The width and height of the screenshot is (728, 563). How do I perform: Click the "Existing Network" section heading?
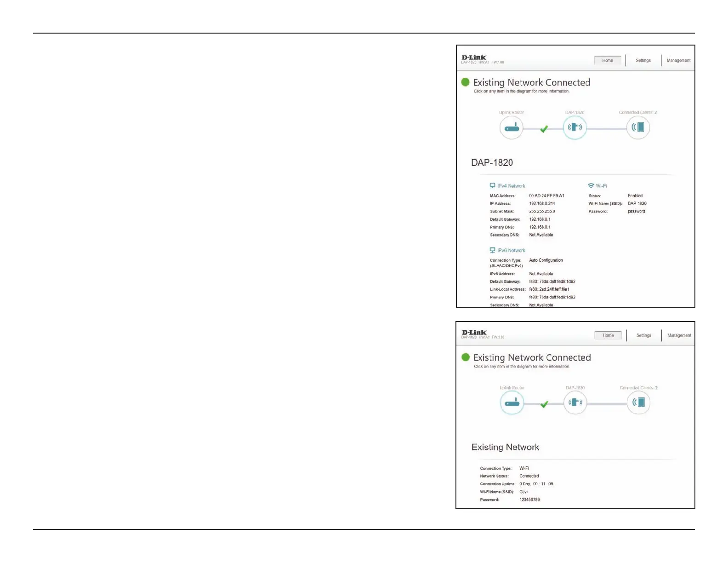pyautogui.click(x=505, y=448)
